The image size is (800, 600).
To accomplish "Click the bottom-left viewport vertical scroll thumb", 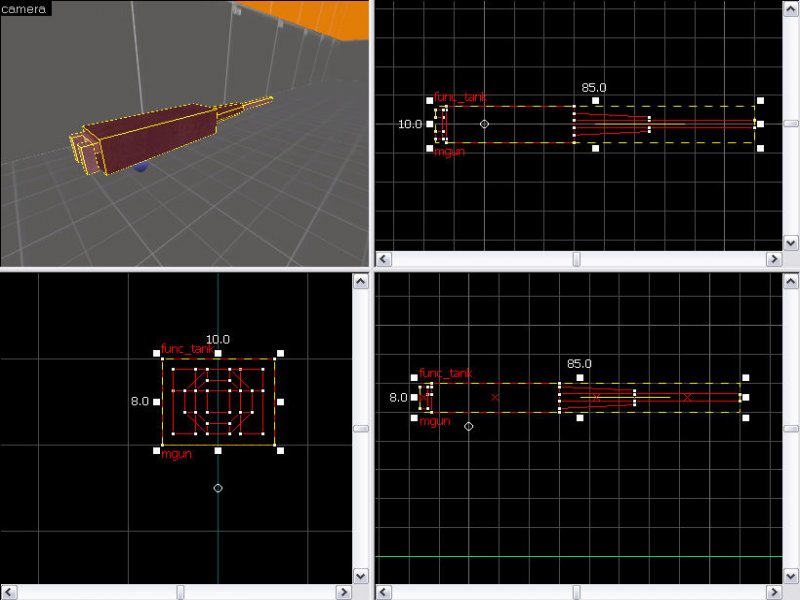I will pos(361,428).
